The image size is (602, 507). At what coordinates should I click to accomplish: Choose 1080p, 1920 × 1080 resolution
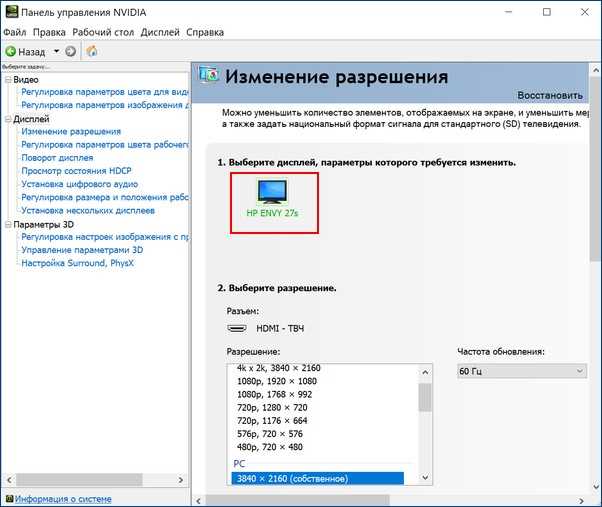tap(275, 381)
